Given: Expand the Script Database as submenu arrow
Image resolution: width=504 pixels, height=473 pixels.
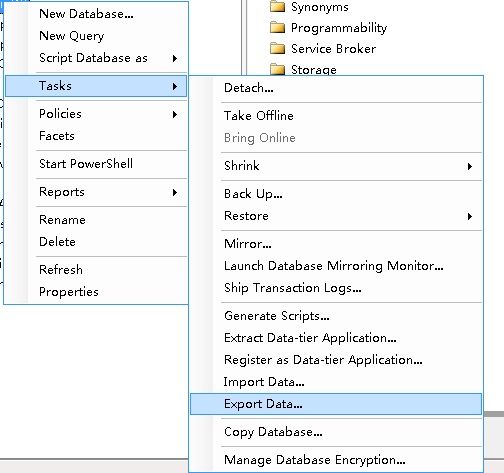Looking at the screenshot, I should point(175,58).
